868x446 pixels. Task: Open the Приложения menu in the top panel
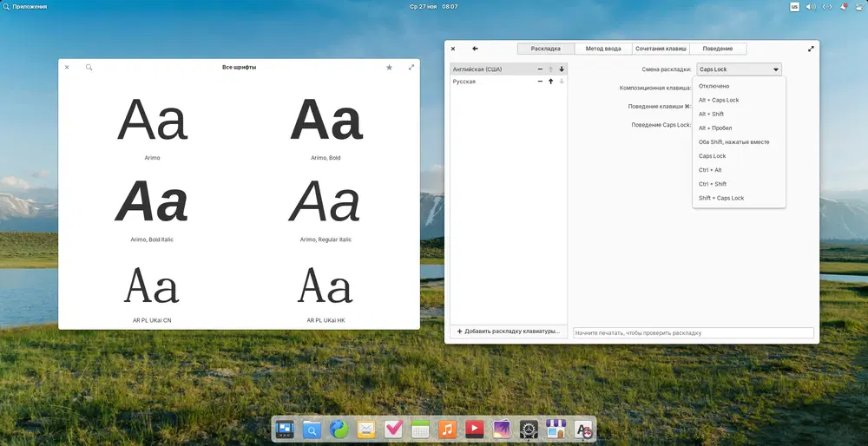(x=24, y=6)
